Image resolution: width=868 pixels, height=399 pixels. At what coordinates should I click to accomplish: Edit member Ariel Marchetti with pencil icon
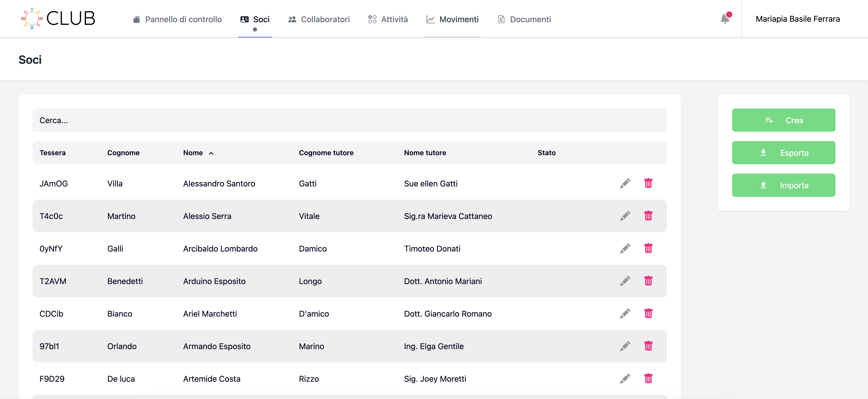(x=625, y=314)
